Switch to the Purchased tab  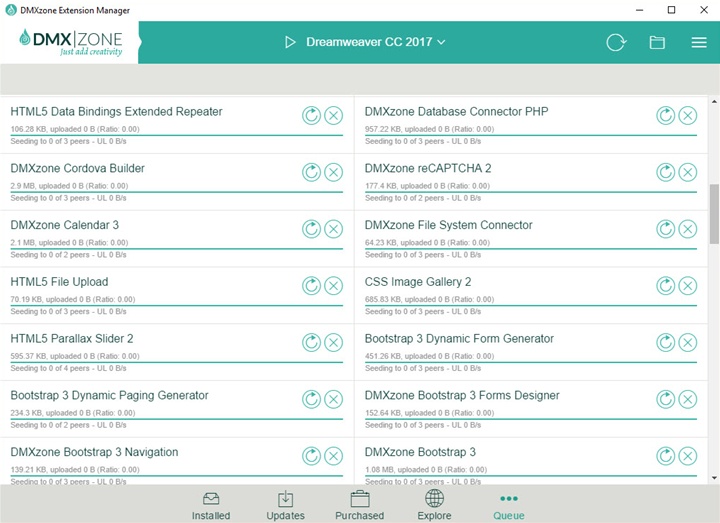tap(360, 506)
